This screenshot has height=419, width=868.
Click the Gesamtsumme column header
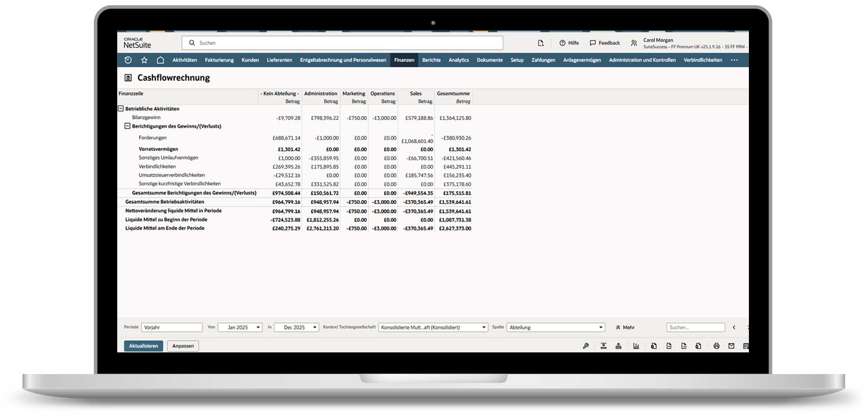453,94
